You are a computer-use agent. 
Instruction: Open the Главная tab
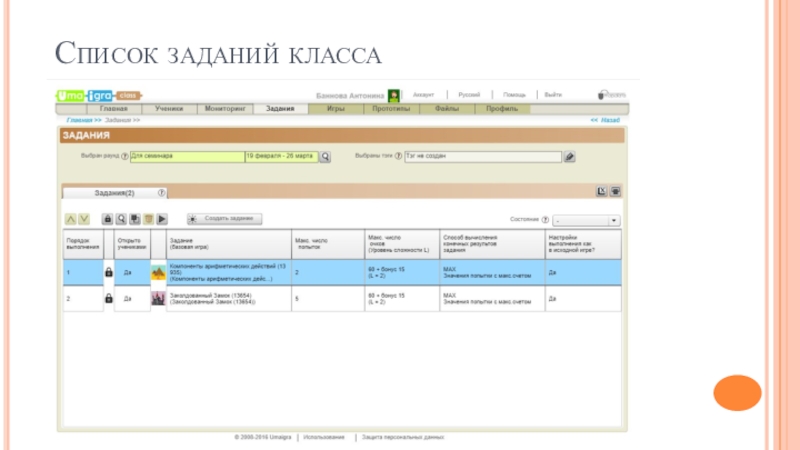pyautogui.click(x=114, y=109)
